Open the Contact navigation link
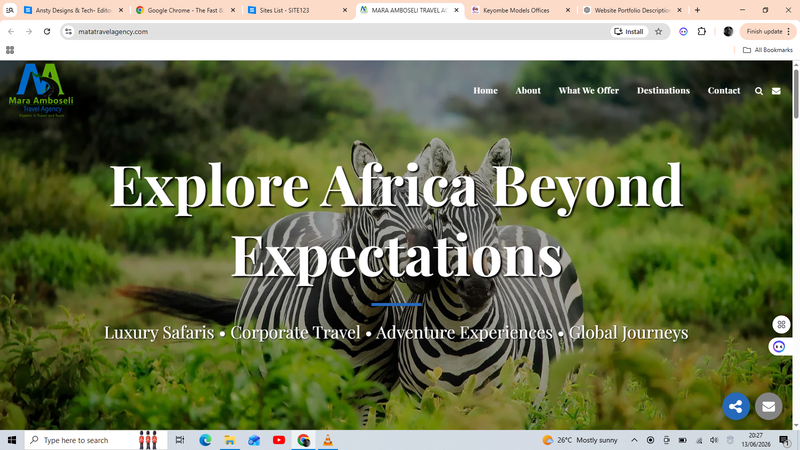This screenshot has width=800, height=450. point(723,90)
